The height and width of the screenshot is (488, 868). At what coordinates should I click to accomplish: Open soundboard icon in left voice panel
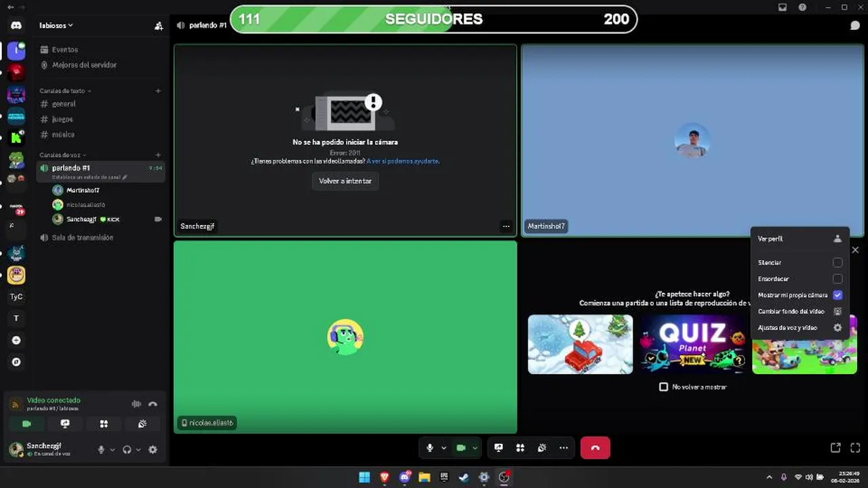pos(142,424)
